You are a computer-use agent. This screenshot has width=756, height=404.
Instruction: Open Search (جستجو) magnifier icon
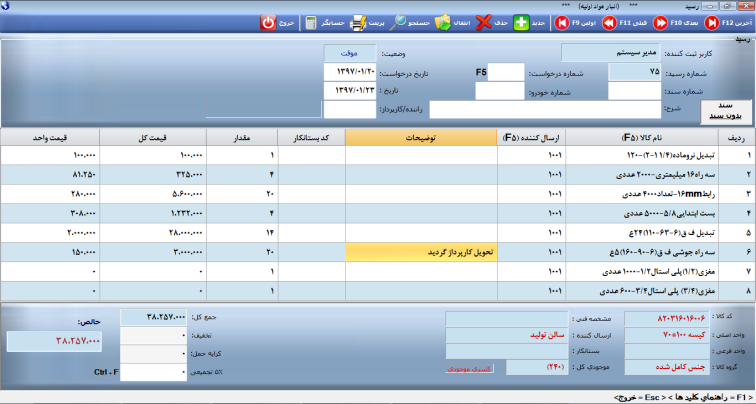399,21
